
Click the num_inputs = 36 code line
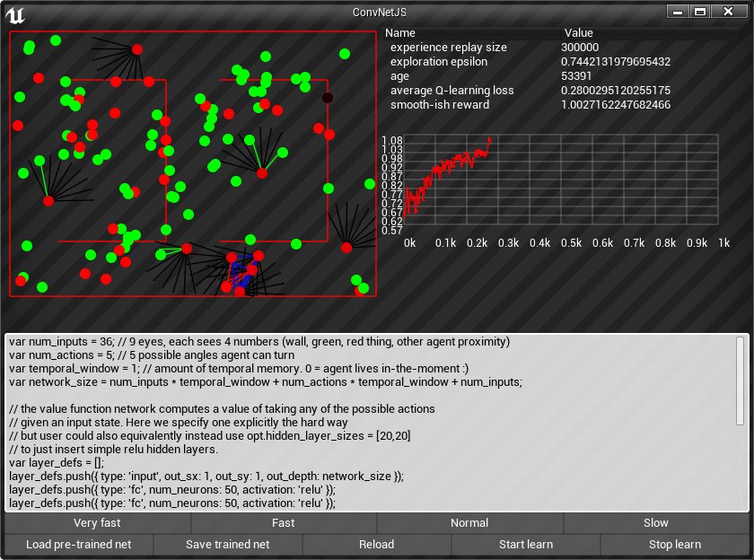(259, 342)
